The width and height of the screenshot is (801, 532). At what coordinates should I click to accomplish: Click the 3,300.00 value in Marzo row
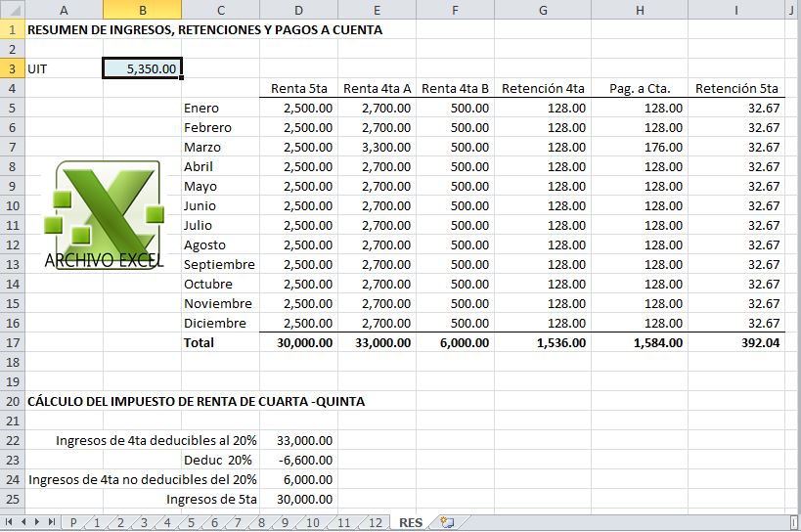point(377,147)
